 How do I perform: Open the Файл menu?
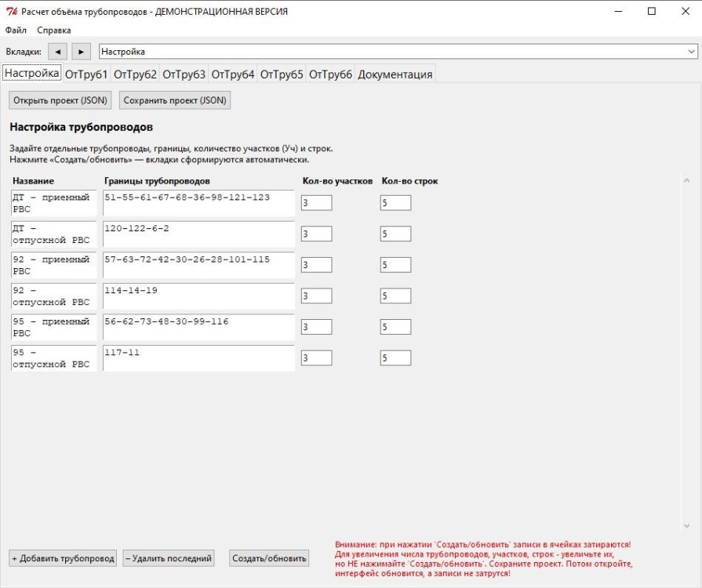coord(16,31)
